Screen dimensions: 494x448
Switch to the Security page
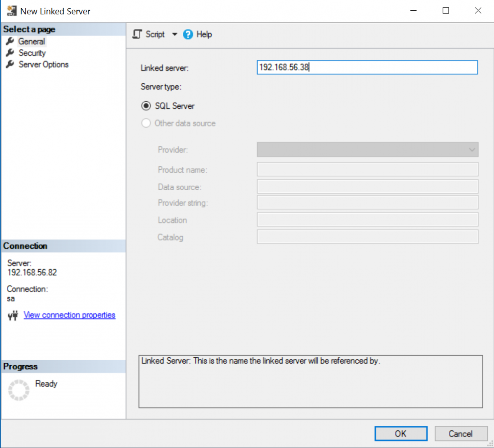coord(32,53)
